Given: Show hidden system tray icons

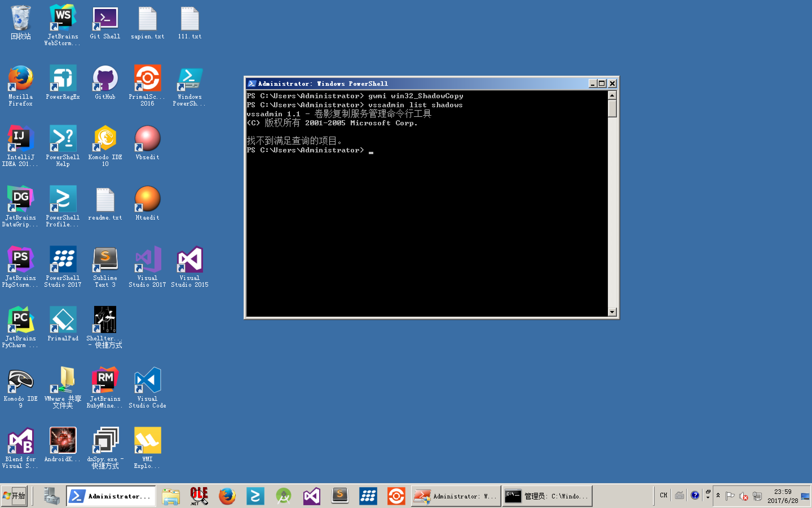Looking at the screenshot, I should (x=718, y=495).
